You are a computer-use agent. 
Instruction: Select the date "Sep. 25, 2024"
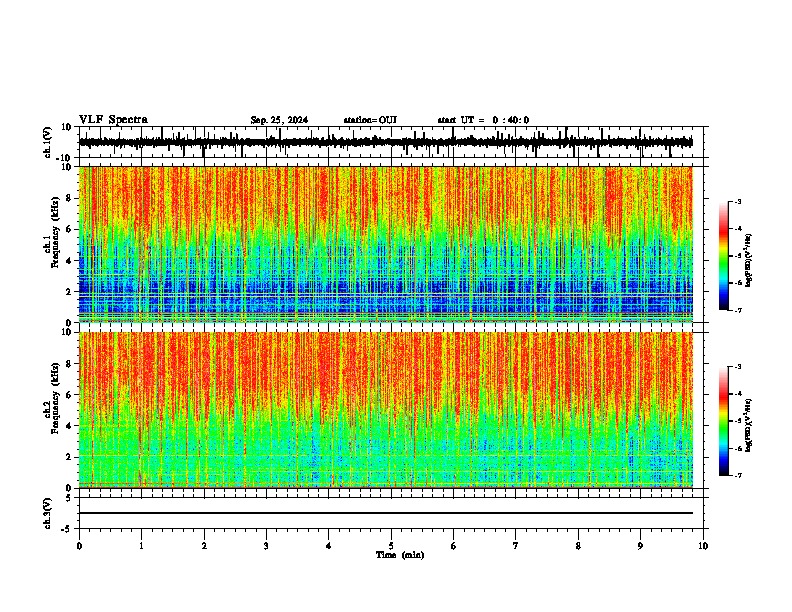click(279, 120)
